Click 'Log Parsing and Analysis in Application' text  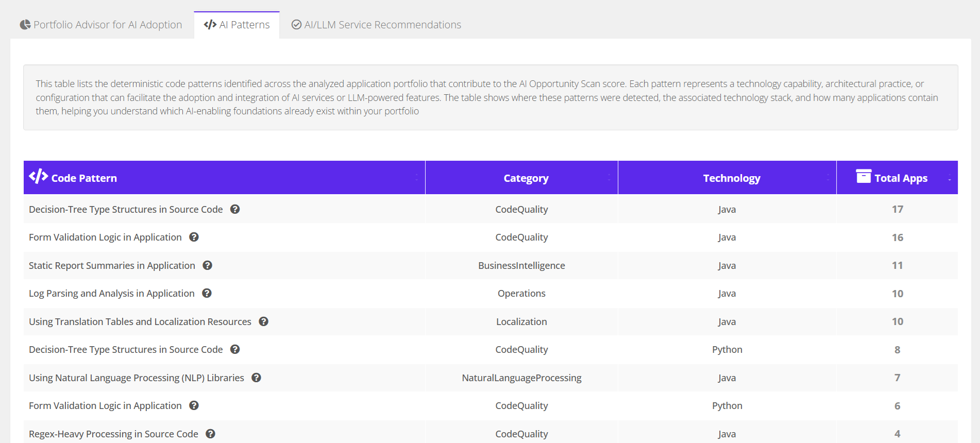click(x=112, y=293)
